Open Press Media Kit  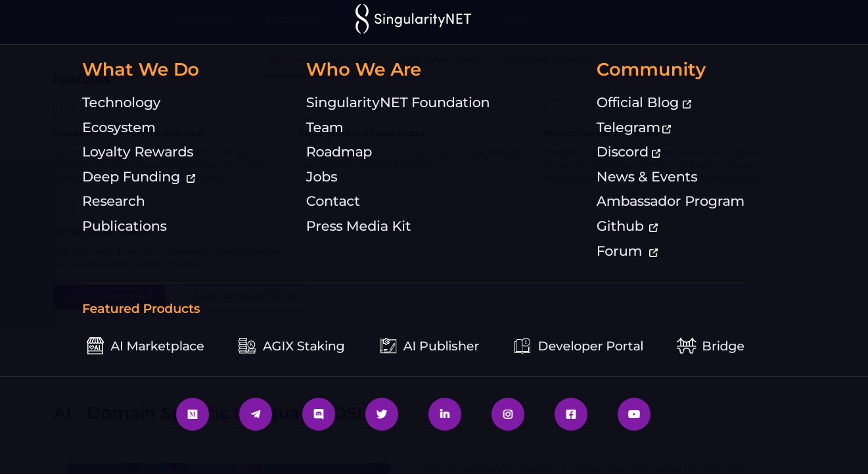tap(358, 226)
